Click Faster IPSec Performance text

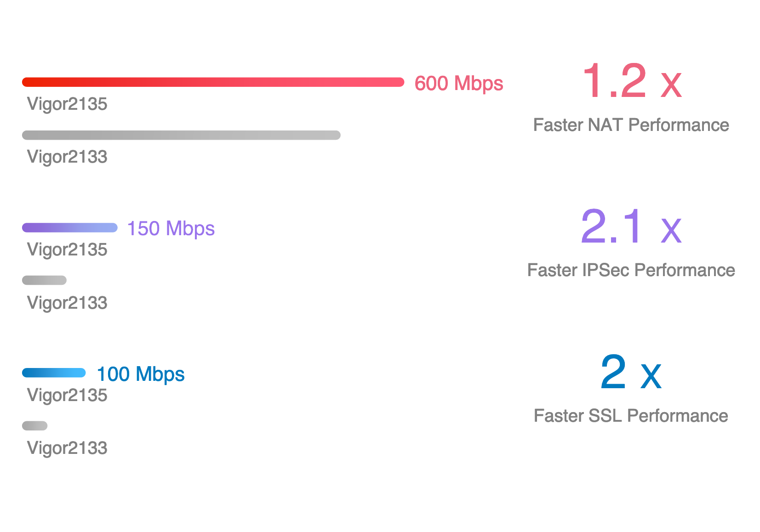pos(631,270)
